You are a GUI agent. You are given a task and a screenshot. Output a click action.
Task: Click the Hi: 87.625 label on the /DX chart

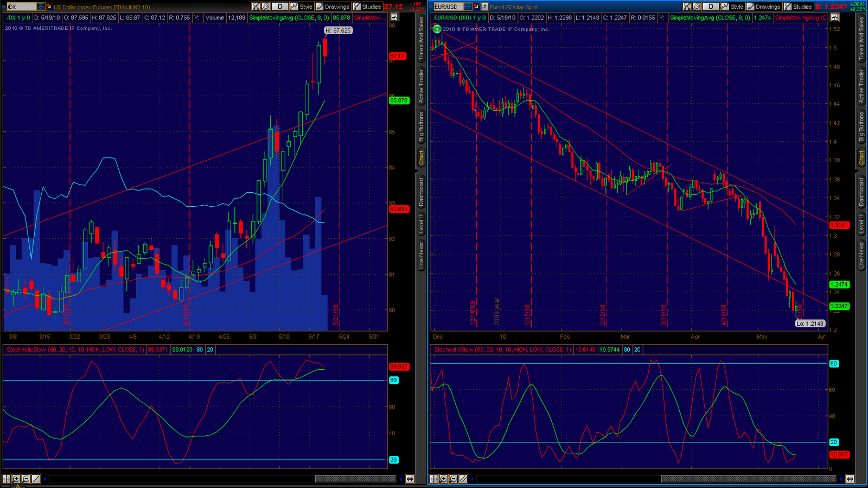(338, 30)
